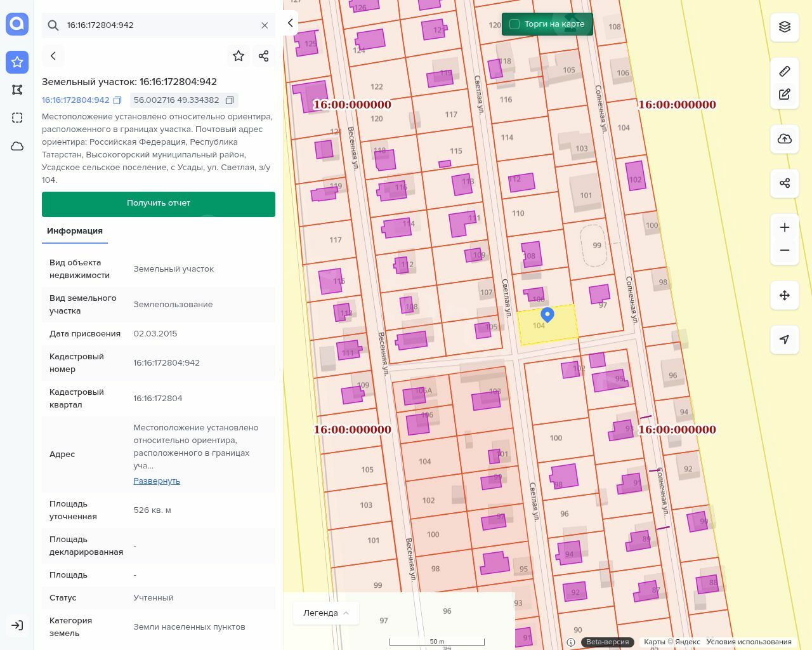Switch to the Информация tab
Image resolution: width=812 pixels, height=650 pixels.
click(75, 231)
